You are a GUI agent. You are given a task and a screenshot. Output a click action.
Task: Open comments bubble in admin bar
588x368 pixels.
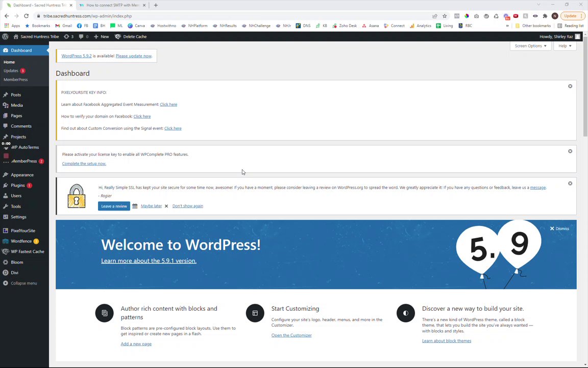[84, 36]
